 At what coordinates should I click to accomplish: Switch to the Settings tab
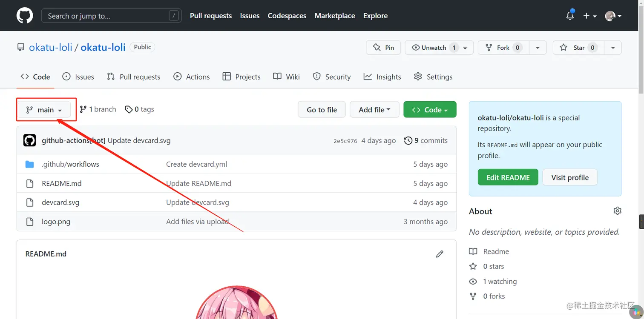click(x=433, y=77)
